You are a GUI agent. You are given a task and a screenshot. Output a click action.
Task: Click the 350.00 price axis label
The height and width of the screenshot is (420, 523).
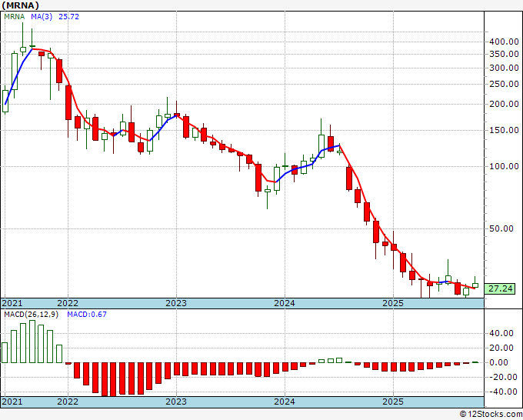tap(504, 54)
